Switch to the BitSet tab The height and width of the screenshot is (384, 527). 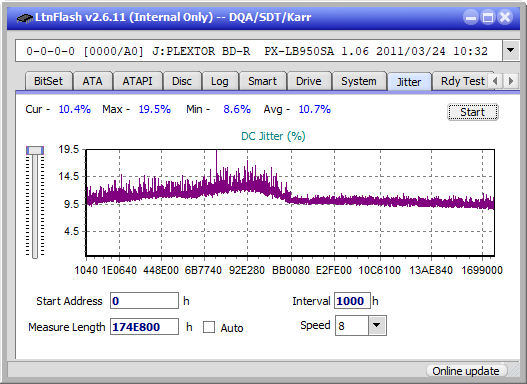[x=49, y=81]
